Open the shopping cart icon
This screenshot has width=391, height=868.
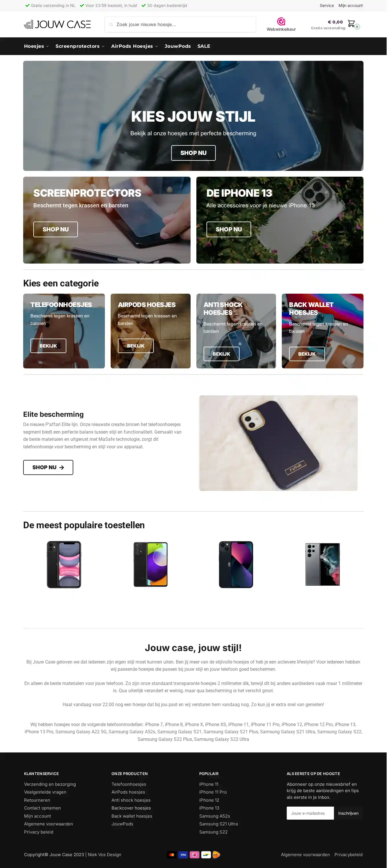(351, 23)
